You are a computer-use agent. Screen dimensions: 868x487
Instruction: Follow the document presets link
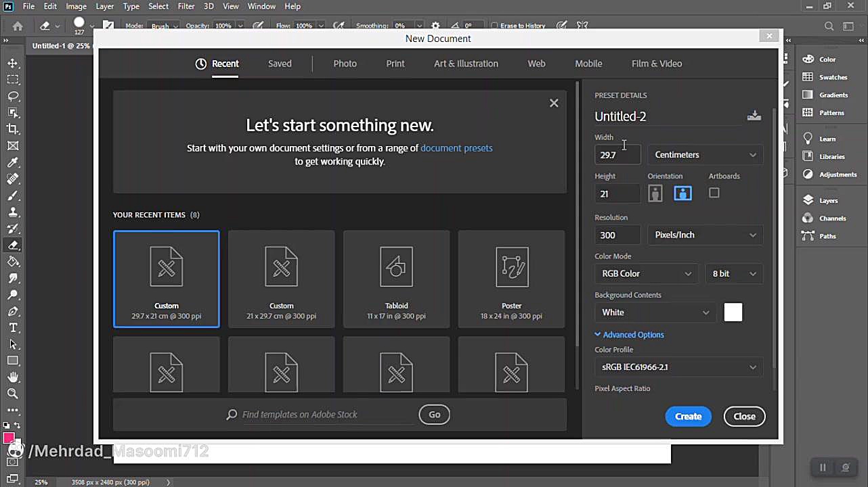click(456, 148)
